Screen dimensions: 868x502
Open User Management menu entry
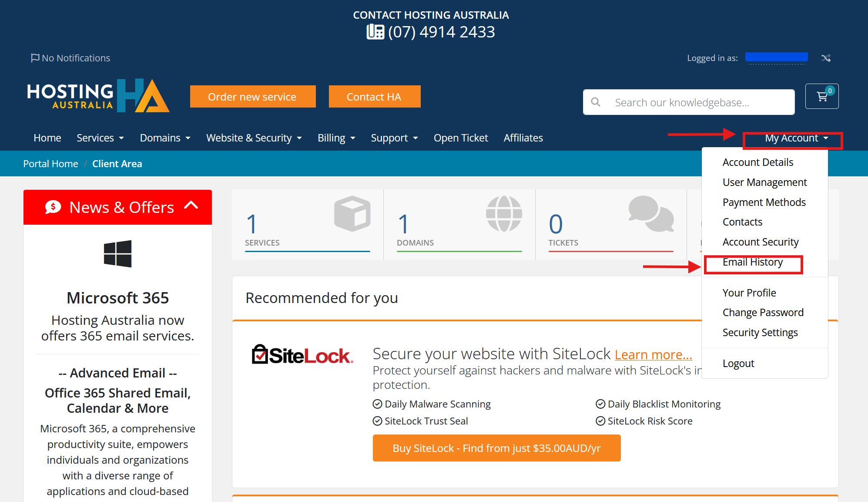764,182
